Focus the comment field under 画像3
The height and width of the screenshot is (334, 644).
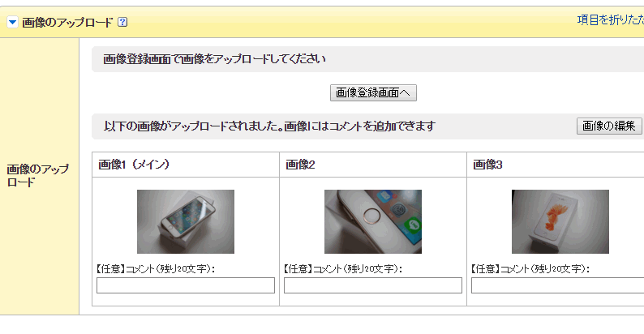coord(558,285)
